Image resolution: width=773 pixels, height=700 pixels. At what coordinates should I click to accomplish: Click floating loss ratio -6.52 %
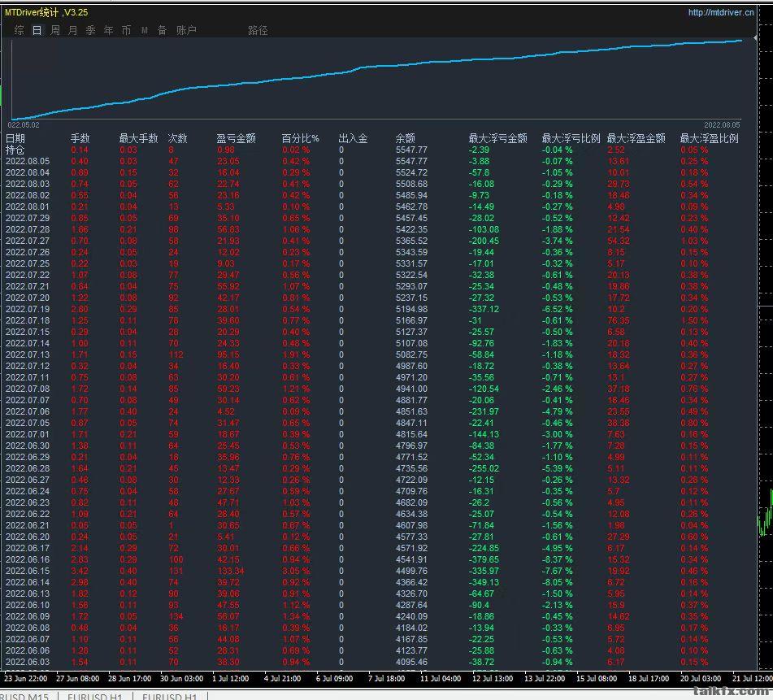557,309
